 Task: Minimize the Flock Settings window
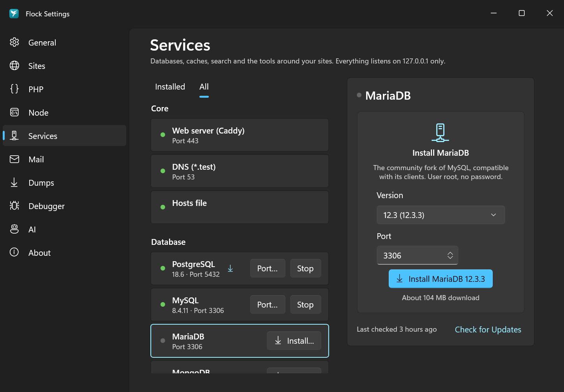click(493, 13)
